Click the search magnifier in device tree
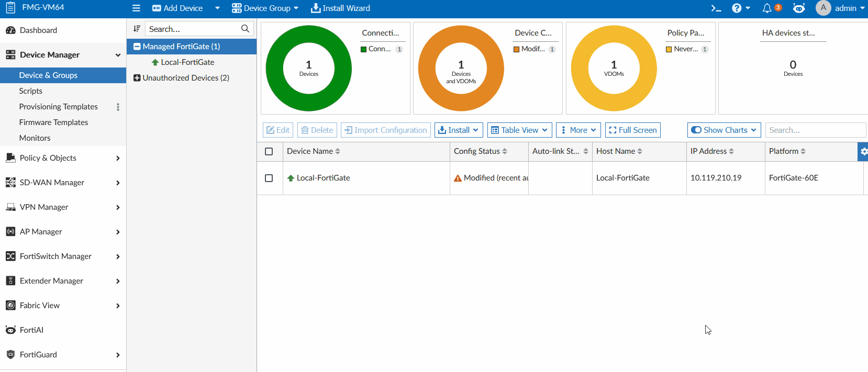This screenshot has width=868, height=372. coord(245,29)
